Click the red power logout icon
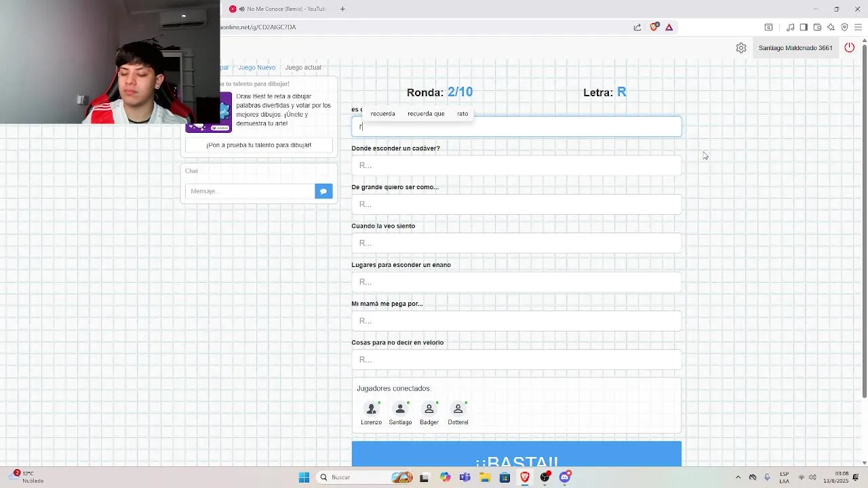 pos(849,47)
